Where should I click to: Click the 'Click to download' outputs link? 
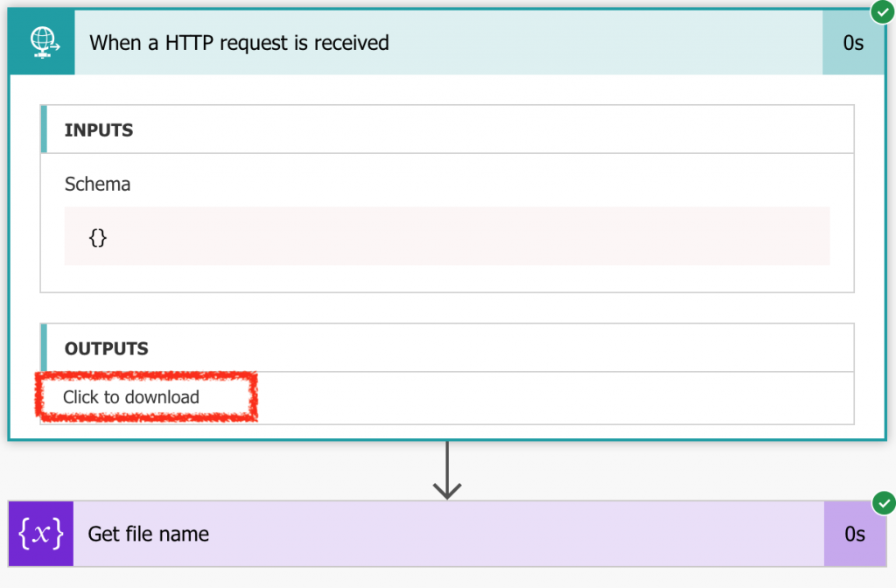[131, 397]
